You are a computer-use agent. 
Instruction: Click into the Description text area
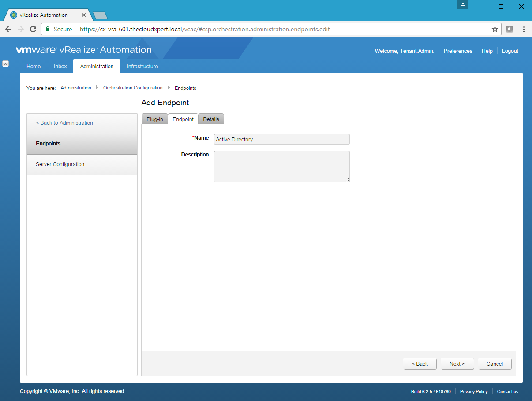click(281, 166)
